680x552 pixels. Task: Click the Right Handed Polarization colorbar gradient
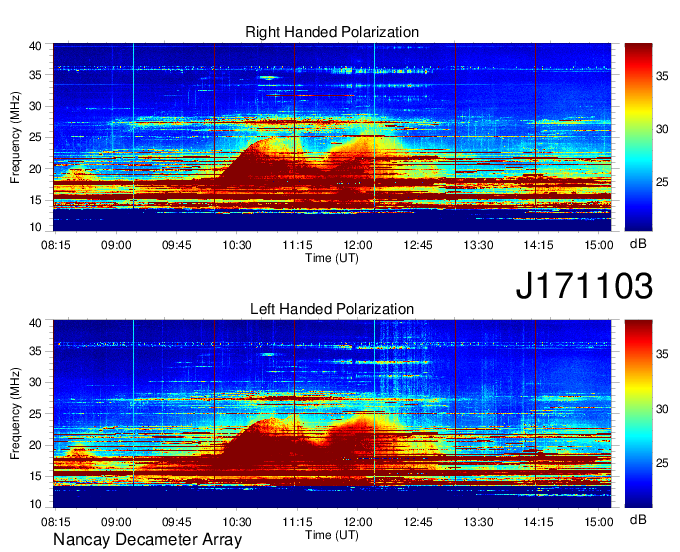pos(638,137)
